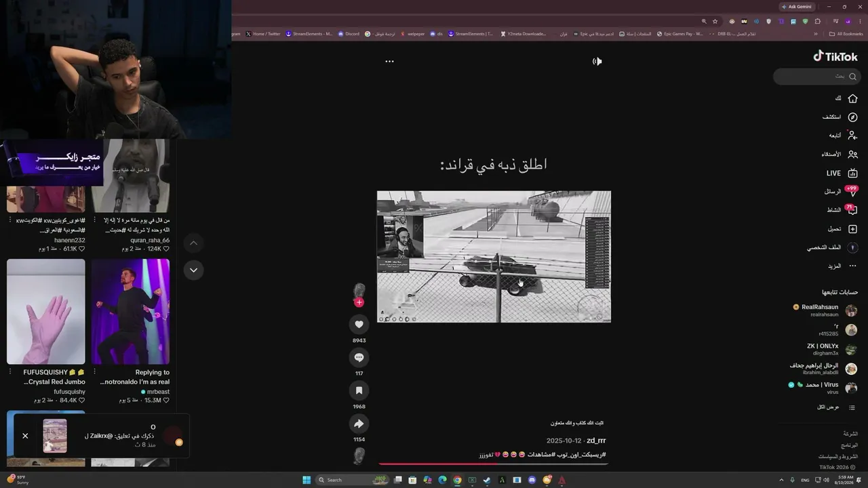
Task: Open the All Bookmarks folder
Action: pos(846,34)
